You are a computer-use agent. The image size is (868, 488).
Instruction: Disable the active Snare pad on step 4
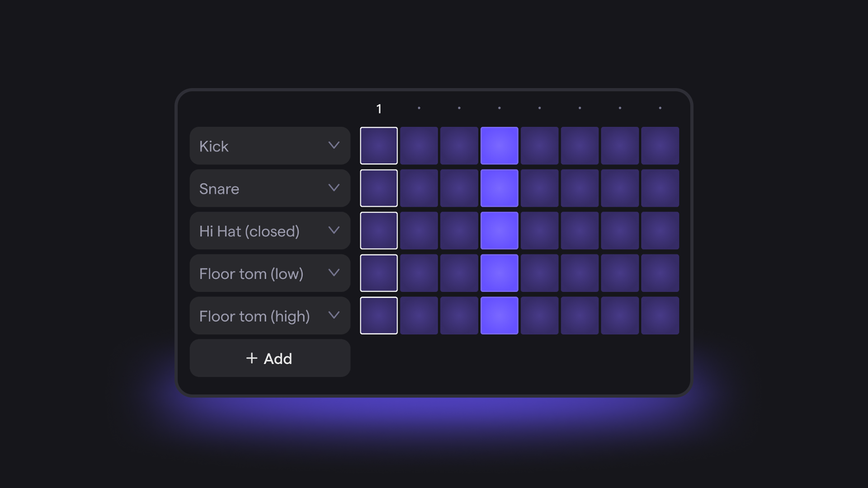tap(499, 188)
